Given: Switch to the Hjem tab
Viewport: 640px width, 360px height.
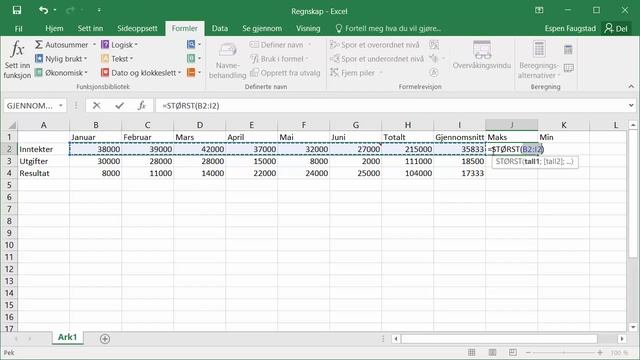Looking at the screenshot, I should click(x=54, y=29).
